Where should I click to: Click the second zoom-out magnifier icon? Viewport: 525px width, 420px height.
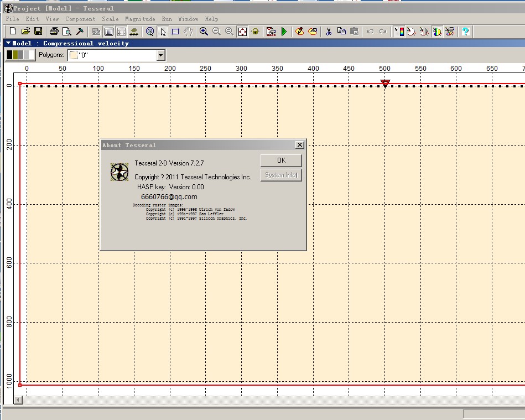pos(229,32)
